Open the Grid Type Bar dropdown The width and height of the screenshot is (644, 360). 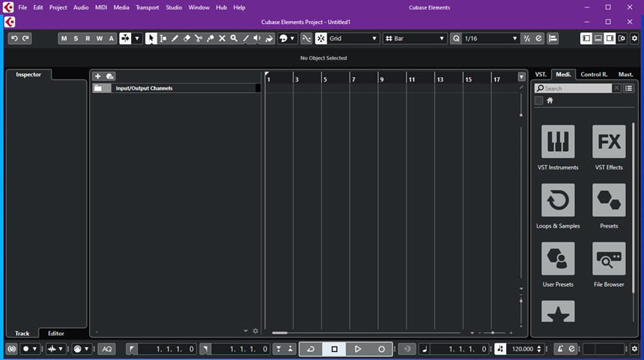pyautogui.click(x=414, y=39)
